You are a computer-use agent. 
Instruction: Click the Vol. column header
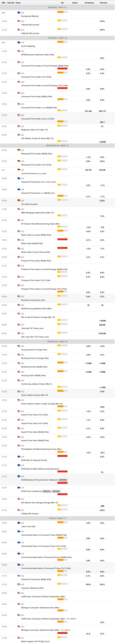(x=62, y=3)
